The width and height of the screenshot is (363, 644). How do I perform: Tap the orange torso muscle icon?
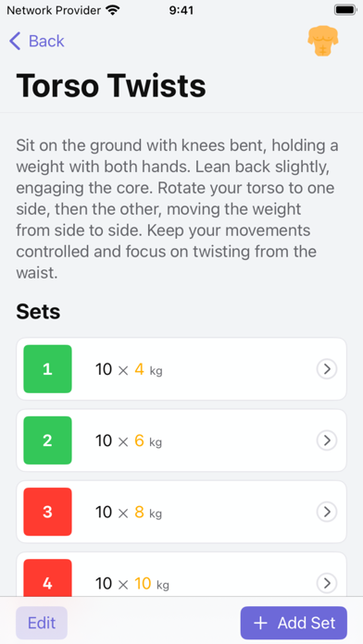322,42
